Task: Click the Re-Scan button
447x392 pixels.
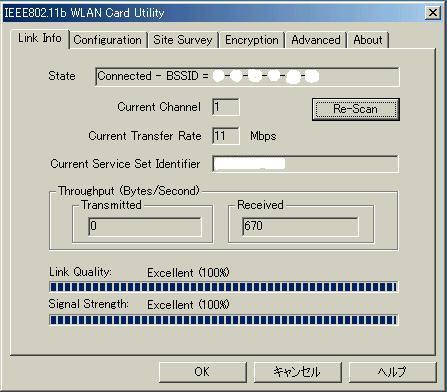Action: [x=356, y=109]
